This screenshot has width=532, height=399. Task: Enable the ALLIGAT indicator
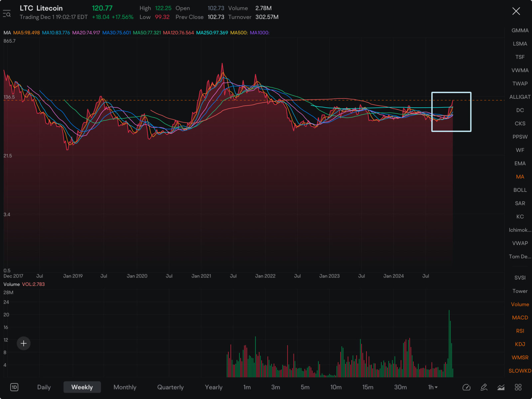[520, 97]
